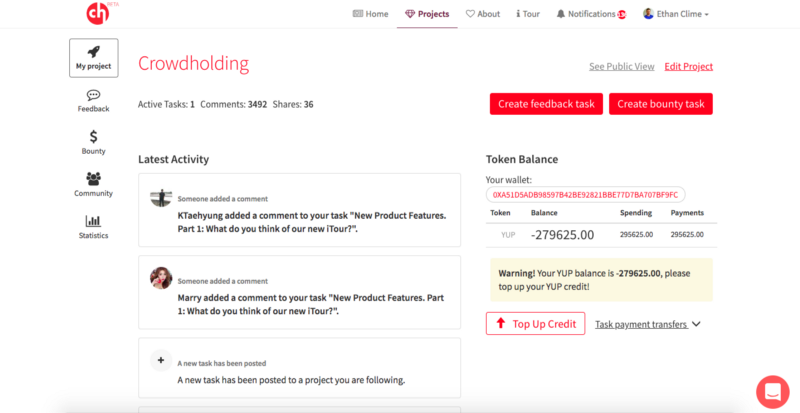
Task: Start the Tour from navigation
Action: 528,14
